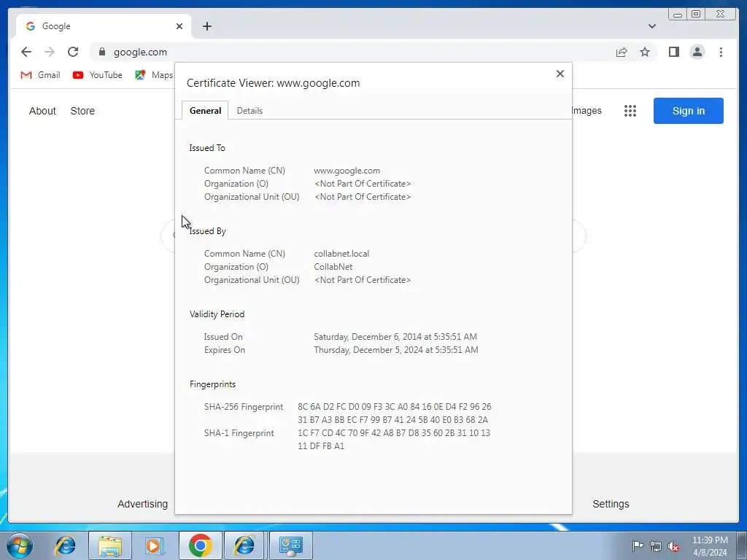The image size is (747, 560).
Task: Click the Chrome taskbar icon
Action: coord(200,545)
